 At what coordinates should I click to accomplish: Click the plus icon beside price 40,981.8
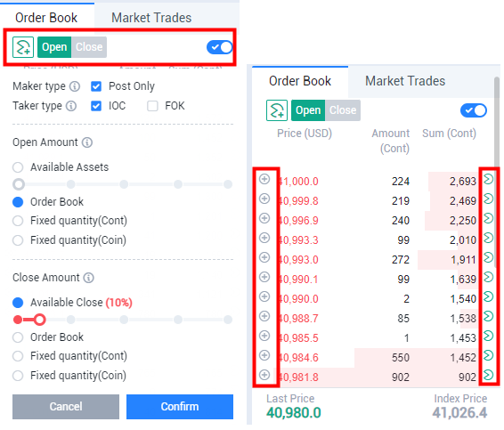tap(264, 375)
